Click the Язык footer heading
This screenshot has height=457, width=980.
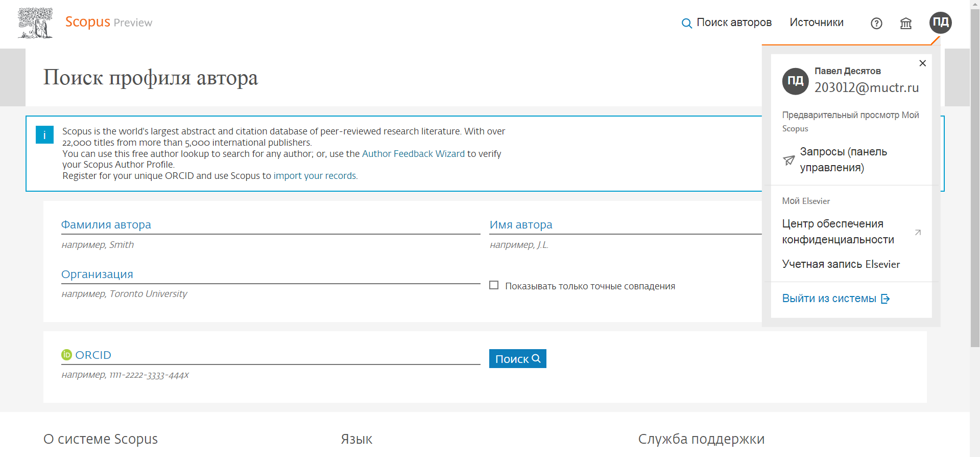pos(356,439)
